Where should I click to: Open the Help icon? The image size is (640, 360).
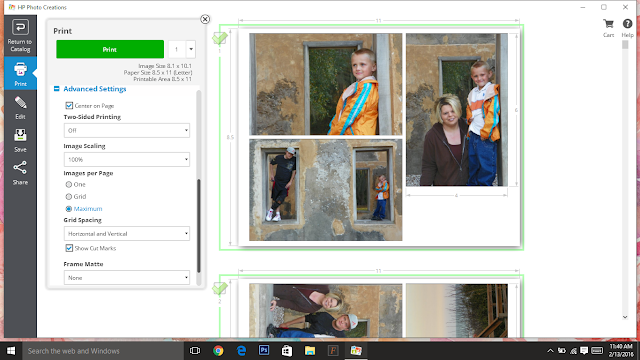coord(627,24)
